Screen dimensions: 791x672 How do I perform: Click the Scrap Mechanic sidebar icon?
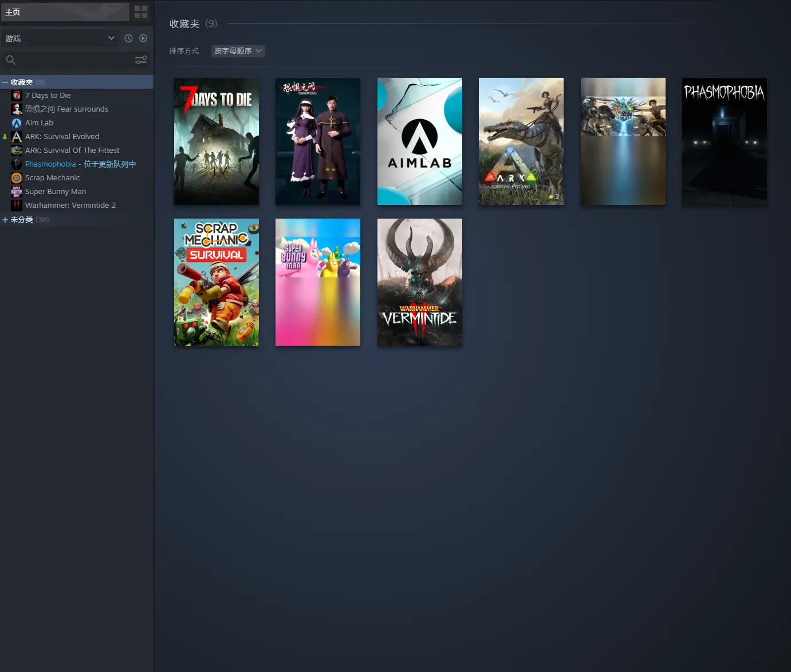point(17,178)
